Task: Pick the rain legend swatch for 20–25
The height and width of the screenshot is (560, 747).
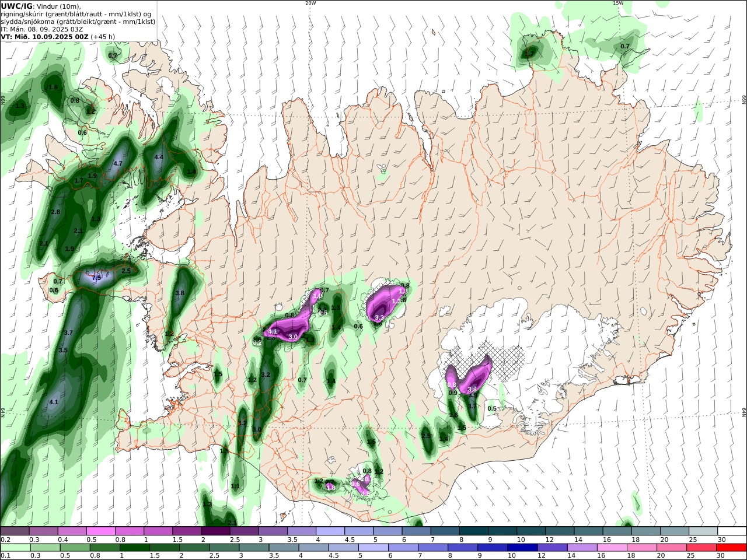Action: click(672, 548)
